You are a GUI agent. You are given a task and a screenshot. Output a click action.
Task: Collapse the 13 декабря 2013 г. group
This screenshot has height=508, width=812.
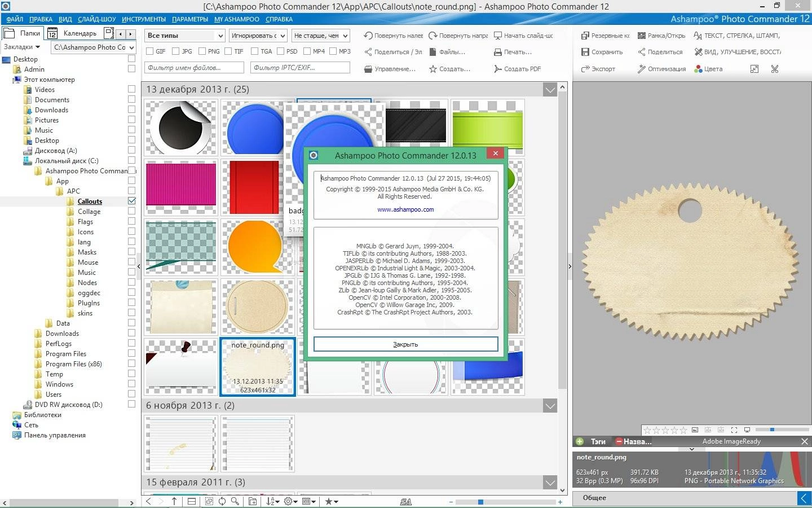tap(550, 90)
